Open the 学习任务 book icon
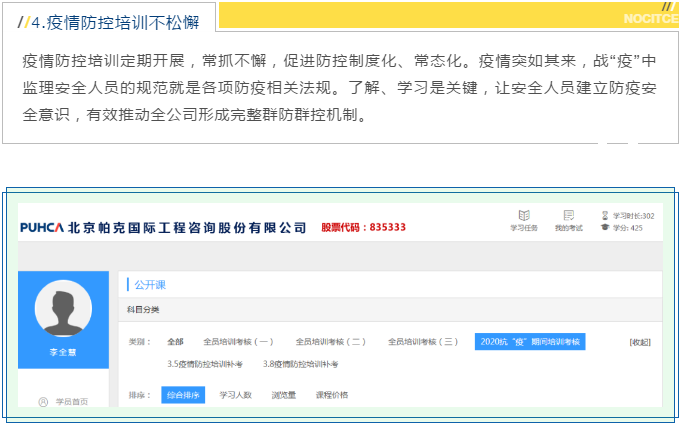This screenshot has width=681, height=427. [523, 216]
